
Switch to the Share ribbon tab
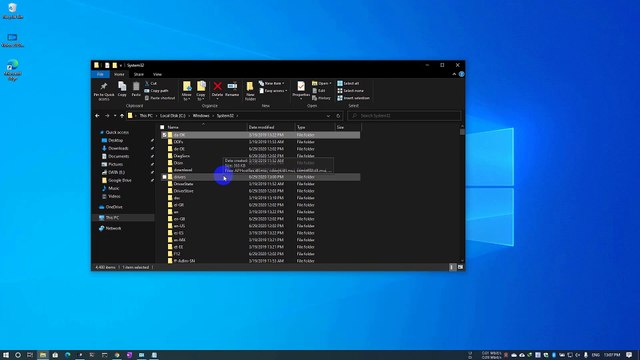[139, 74]
